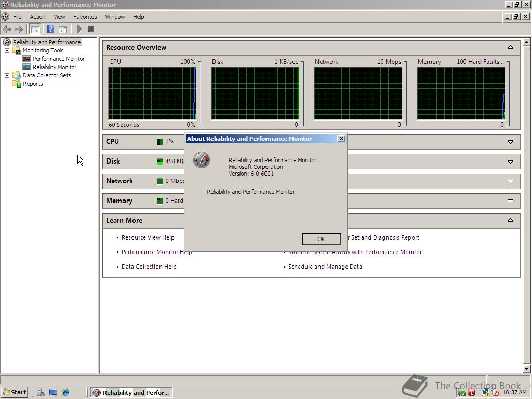Click the Network activity graph
The width and height of the screenshot is (532, 399).
pyautogui.click(x=358, y=94)
